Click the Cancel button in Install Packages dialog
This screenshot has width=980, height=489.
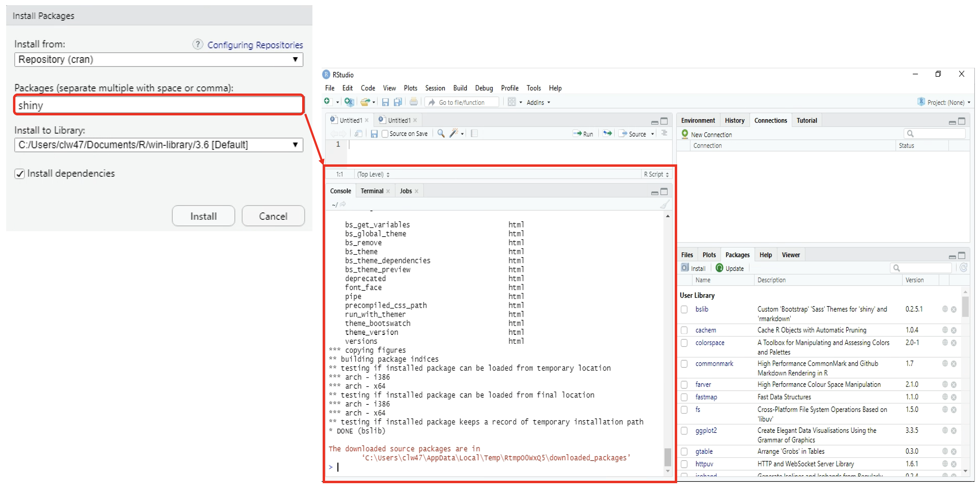(273, 216)
